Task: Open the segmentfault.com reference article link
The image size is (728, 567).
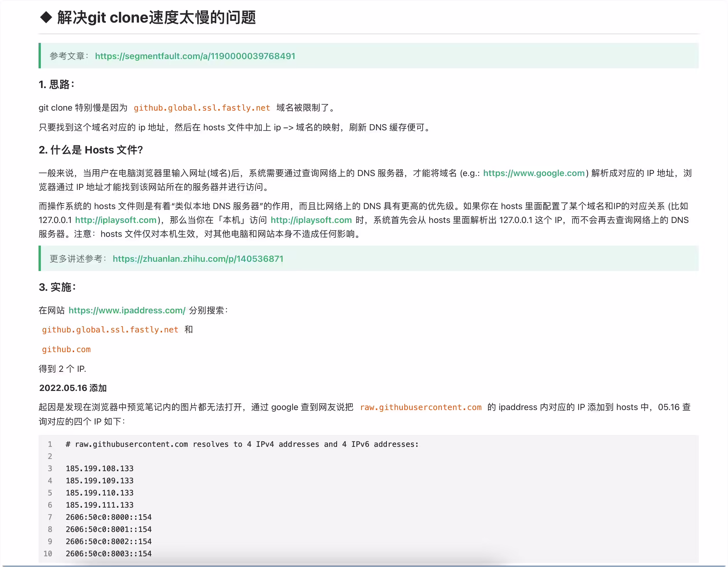Action: coord(195,56)
